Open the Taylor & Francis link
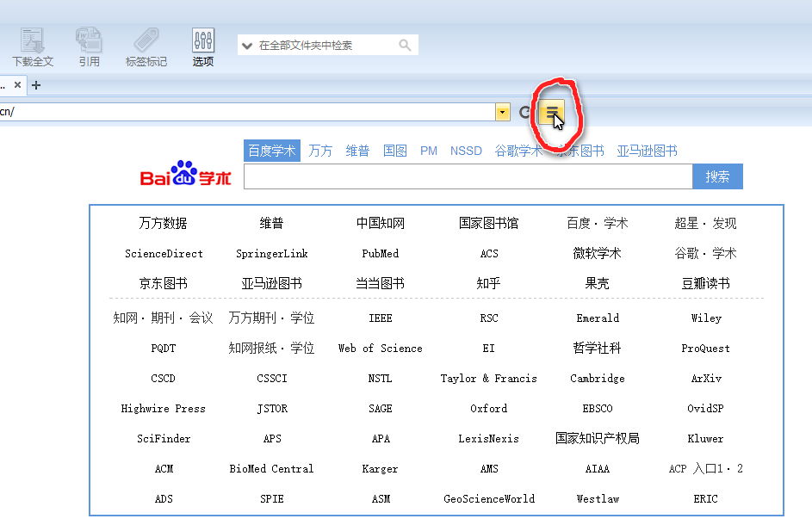The image size is (812, 525). (x=488, y=379)
